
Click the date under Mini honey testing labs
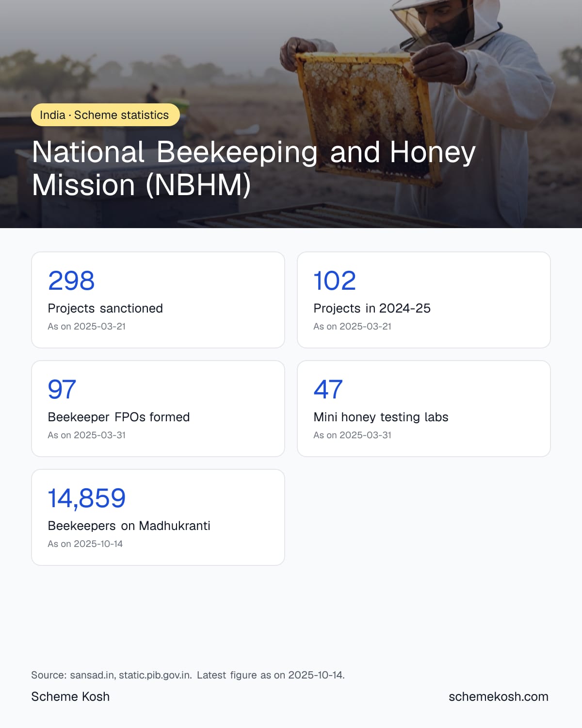click(353, 435)
